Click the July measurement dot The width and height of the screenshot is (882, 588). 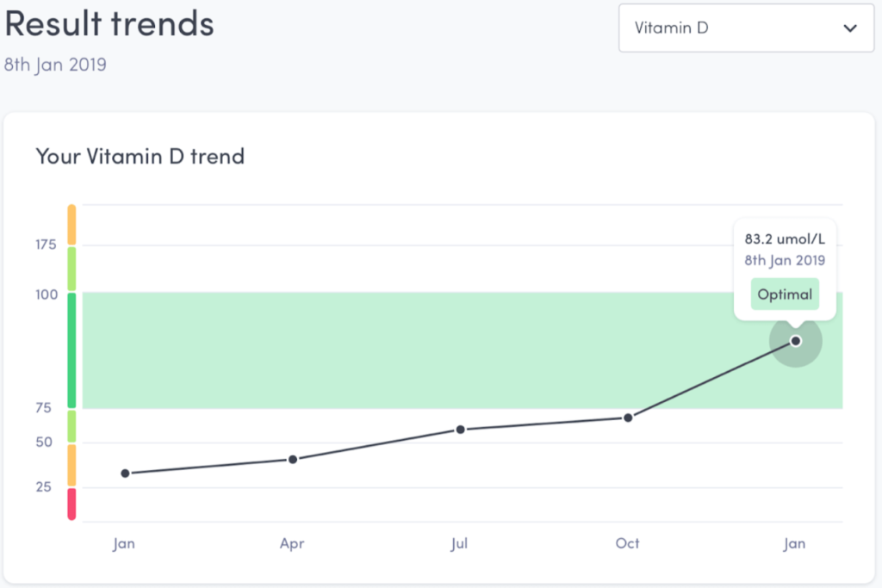coord(461,428)
